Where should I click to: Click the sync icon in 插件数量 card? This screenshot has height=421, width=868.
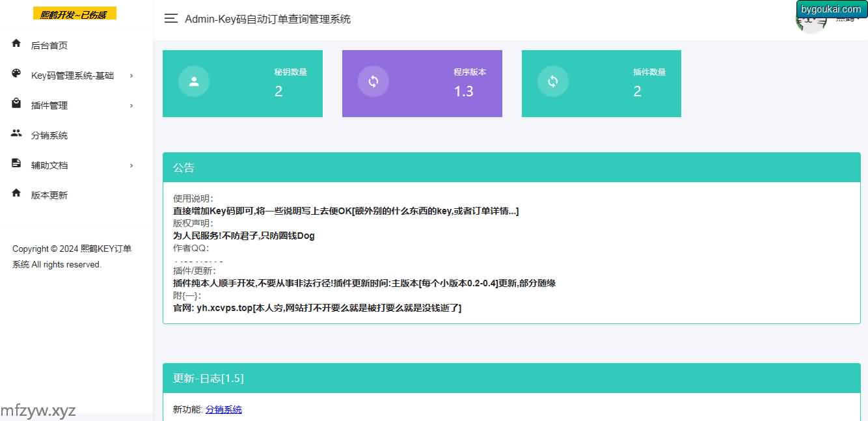[552, 82]
